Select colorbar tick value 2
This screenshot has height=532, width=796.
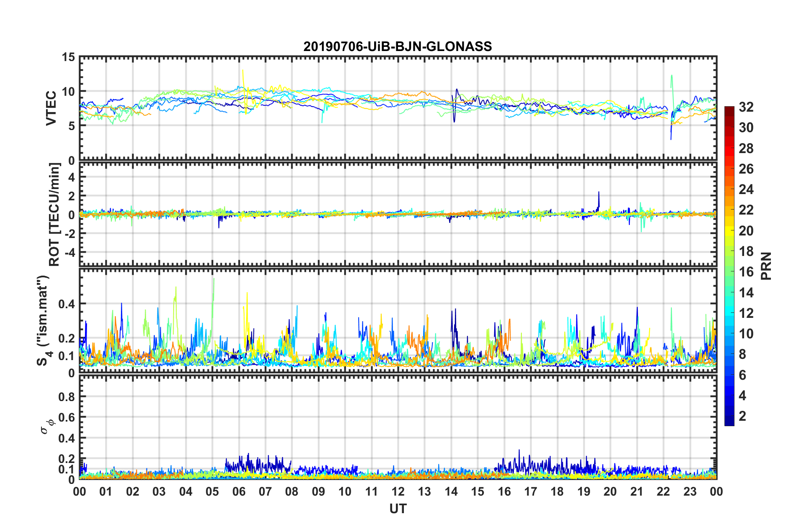(742, 416)
